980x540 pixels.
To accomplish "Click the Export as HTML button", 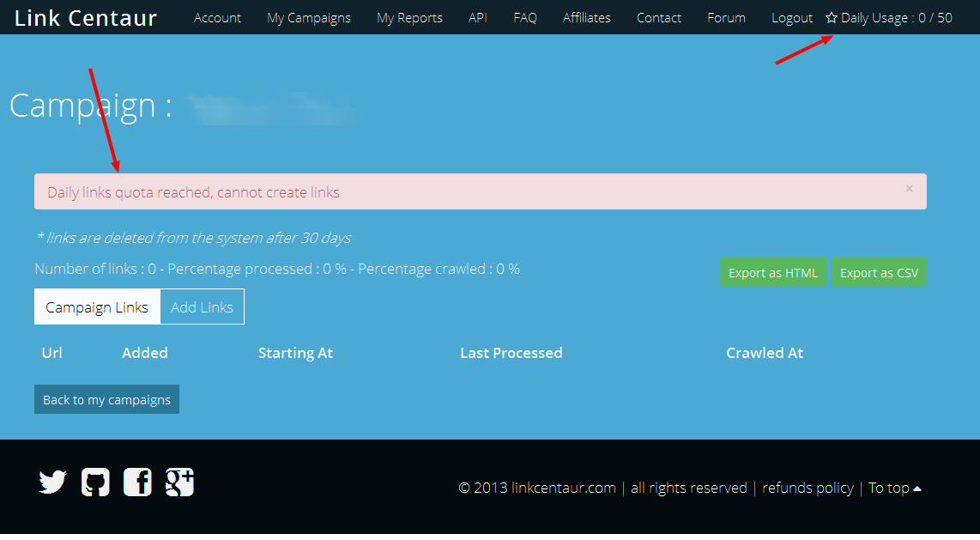I will pyautogui.click(x=772, y=272).
